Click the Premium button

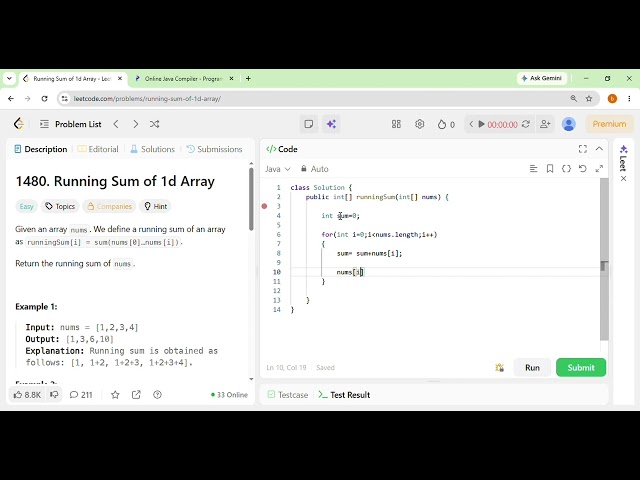(x=609, y=124)
